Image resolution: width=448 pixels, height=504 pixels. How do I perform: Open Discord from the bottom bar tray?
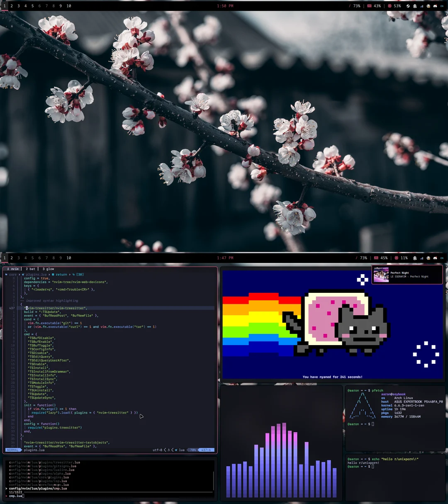435,258
